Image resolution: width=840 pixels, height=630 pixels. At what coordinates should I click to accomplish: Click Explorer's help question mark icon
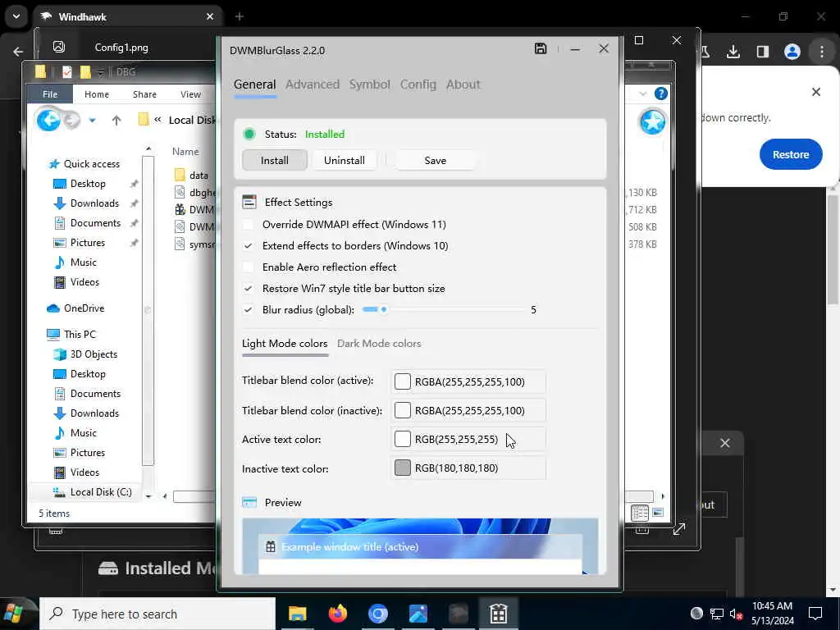661,94
